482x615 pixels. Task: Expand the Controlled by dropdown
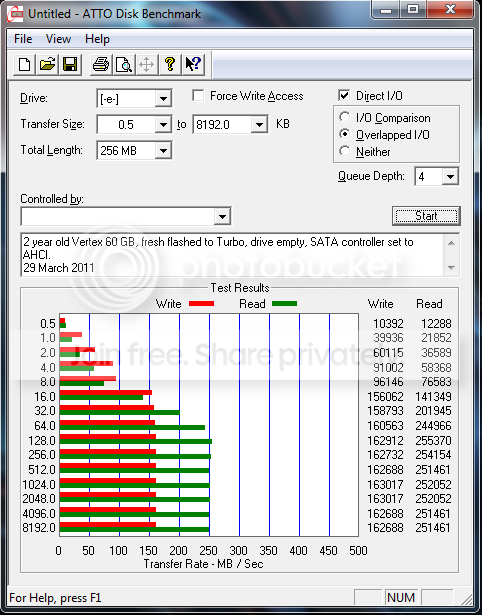pos(222,217)
